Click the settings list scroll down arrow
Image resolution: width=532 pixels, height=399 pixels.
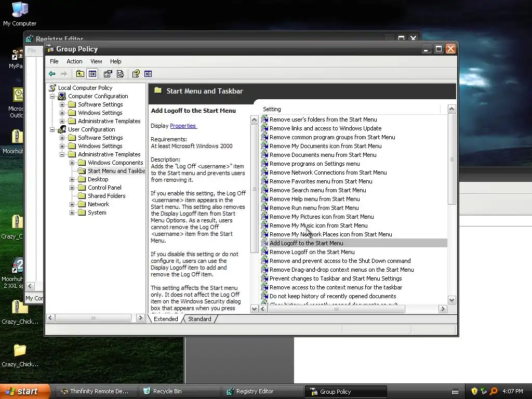pyautogui.click(x=451, y=300)
